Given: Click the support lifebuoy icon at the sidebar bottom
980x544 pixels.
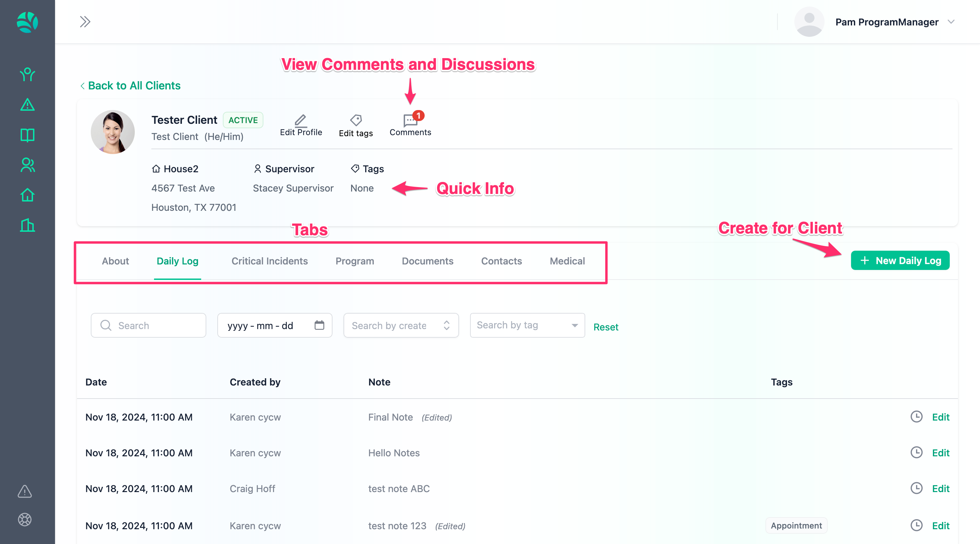Looking at the screenshot, I should point(25,519).
